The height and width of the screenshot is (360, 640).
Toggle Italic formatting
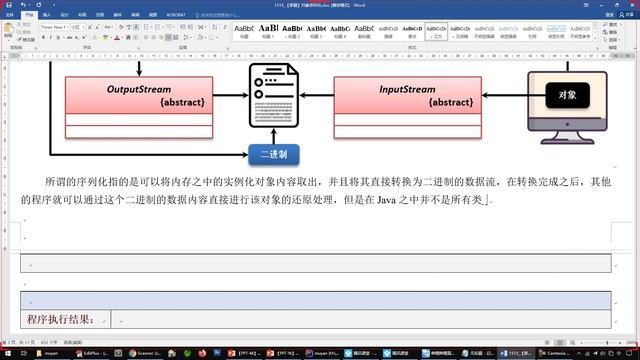(x=51, y=38)
